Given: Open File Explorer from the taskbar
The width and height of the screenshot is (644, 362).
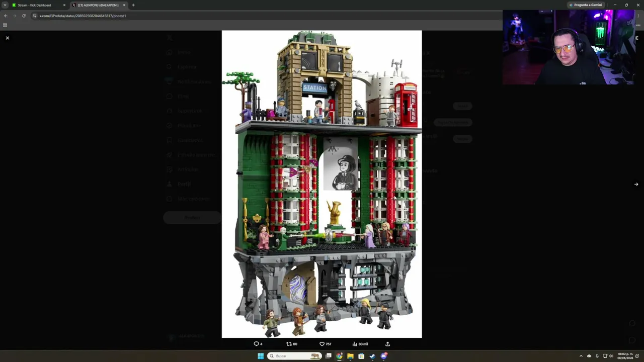Looking at the screenshot, I should (350, 356).
